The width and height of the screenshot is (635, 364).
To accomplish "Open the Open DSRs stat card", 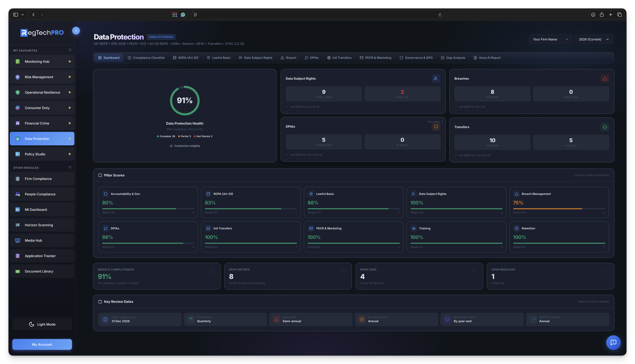I will [419, 276].
